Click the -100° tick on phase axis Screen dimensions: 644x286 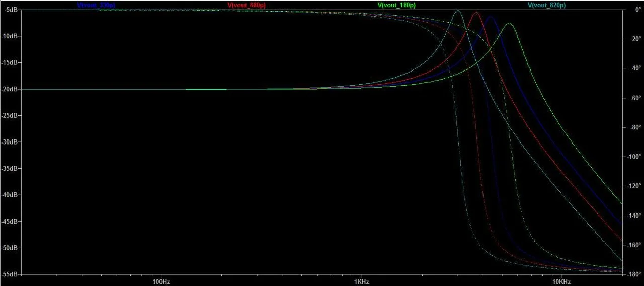point(633,157)
